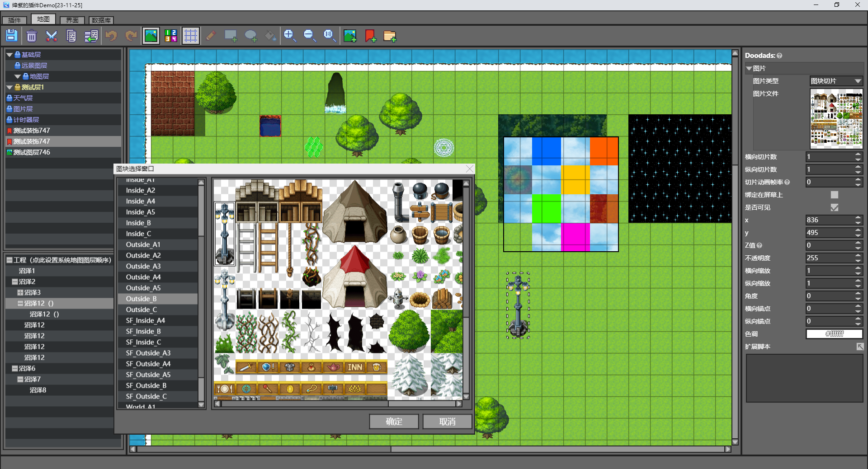Screen dimensions: 868x469
Task: Collapse the 基础层 layer group
Action: pyautogui.click(x=9, y=55)
